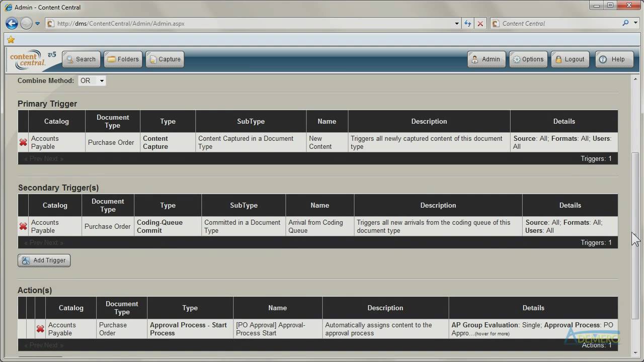
Task: Click the browser Back arrow button
Action: pos(12,23)
